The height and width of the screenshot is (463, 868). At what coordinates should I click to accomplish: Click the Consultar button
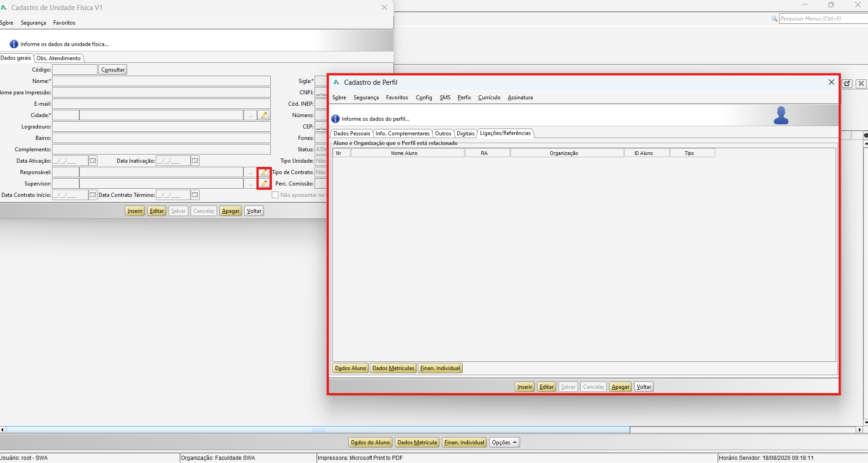click(113, 70)
